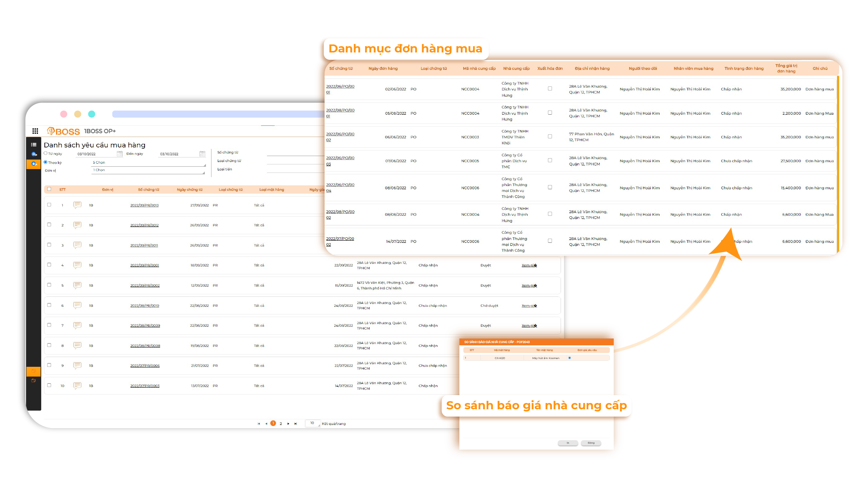
Task: Select the Theo kỳ radio button
Action: coord(46,162)
